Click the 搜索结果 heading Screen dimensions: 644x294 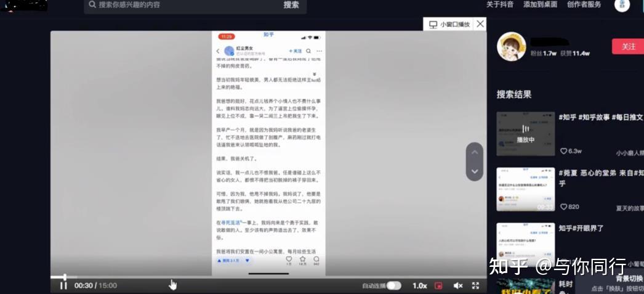514,94
